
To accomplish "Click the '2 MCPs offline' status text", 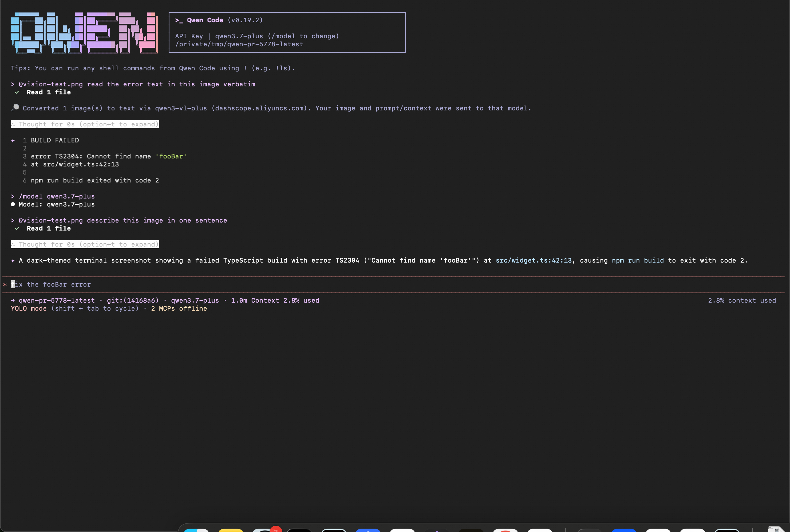I will (179, 308).
